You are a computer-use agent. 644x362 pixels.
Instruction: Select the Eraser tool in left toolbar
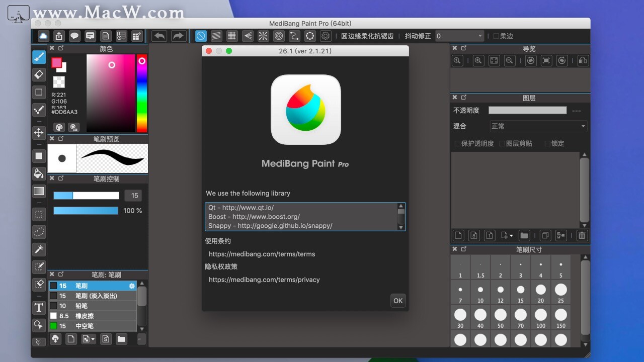[39, 74]
